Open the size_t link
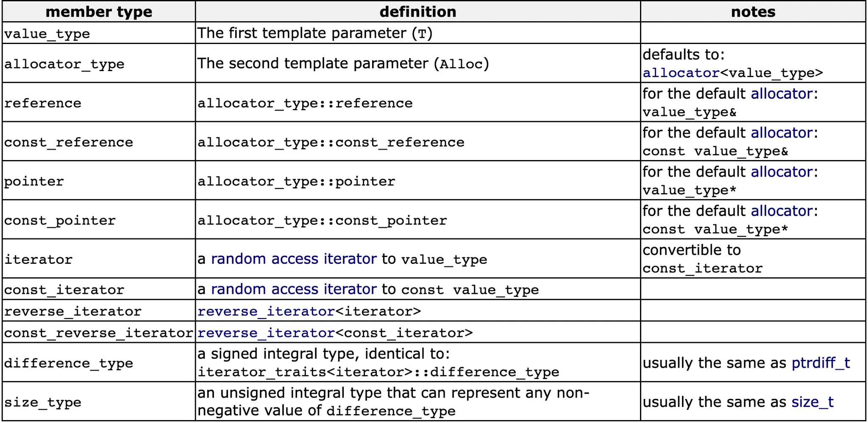868x423 pixels. (x=812, y=402)
